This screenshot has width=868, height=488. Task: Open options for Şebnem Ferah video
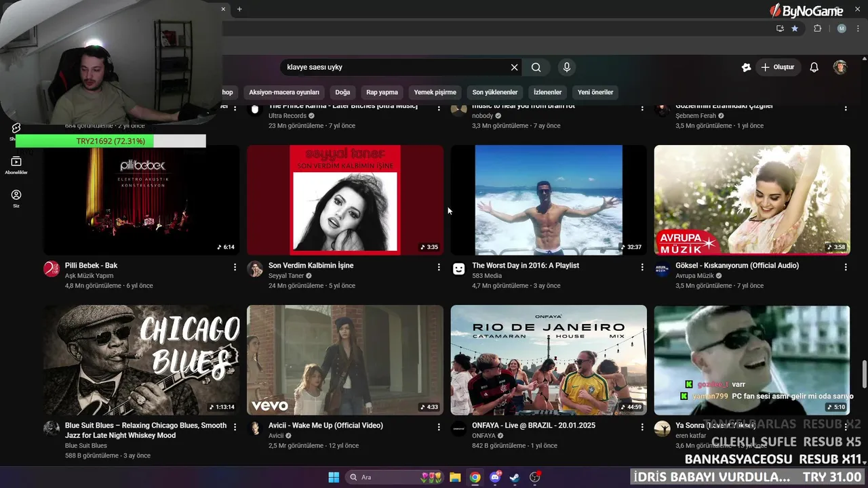coord(846,108)
